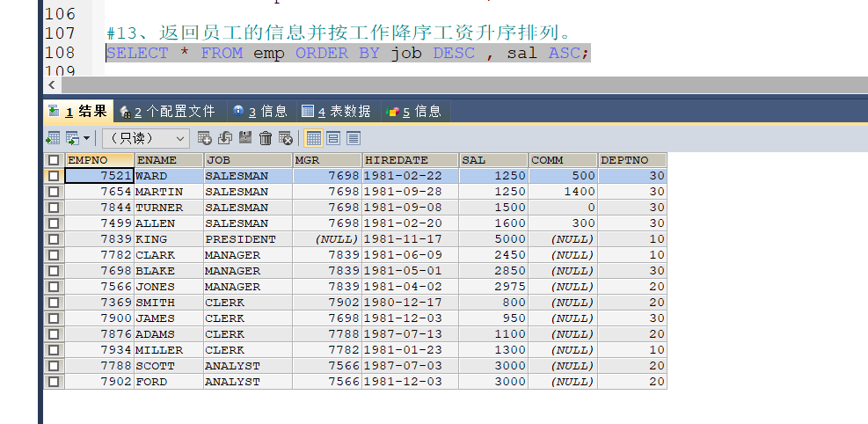Select TURNER's COMM cell showing 0
The height and width of the screenshot is (424, 868).
563,208
